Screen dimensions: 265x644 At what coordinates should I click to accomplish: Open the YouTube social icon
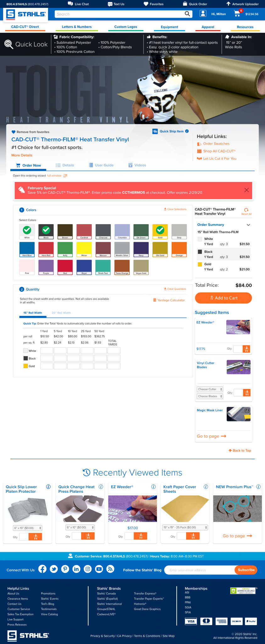point(99,569)
